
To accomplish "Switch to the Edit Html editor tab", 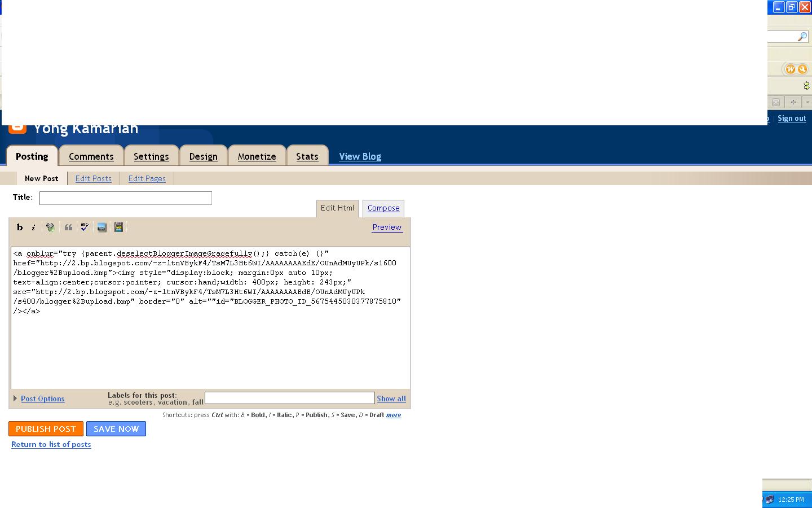I will (337, 208).
